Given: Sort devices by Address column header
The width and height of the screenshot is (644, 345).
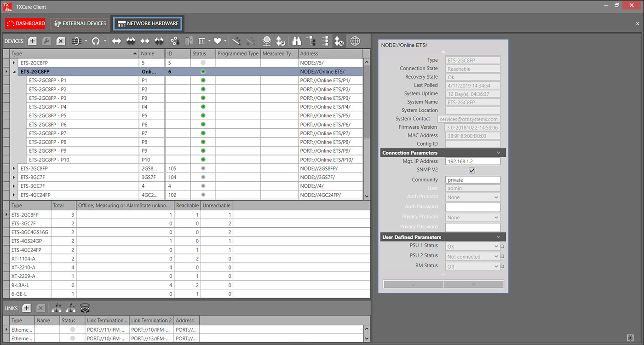Looking at the screenshot, I should (x=330, y=54).
